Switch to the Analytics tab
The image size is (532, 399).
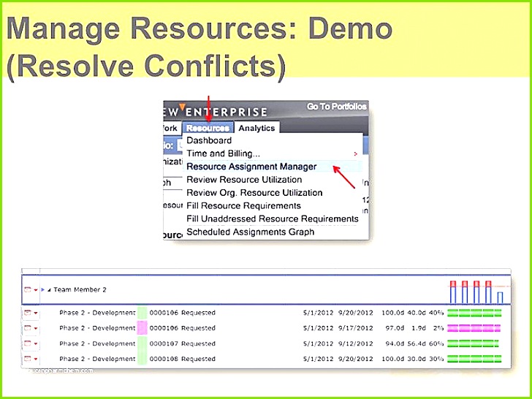coord(256,128)
